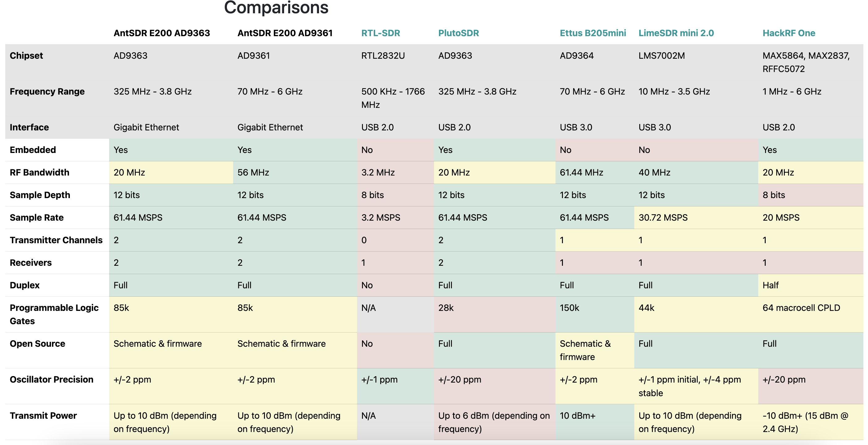Click the Programmable Logic Gates row label

tap(54, 314)
